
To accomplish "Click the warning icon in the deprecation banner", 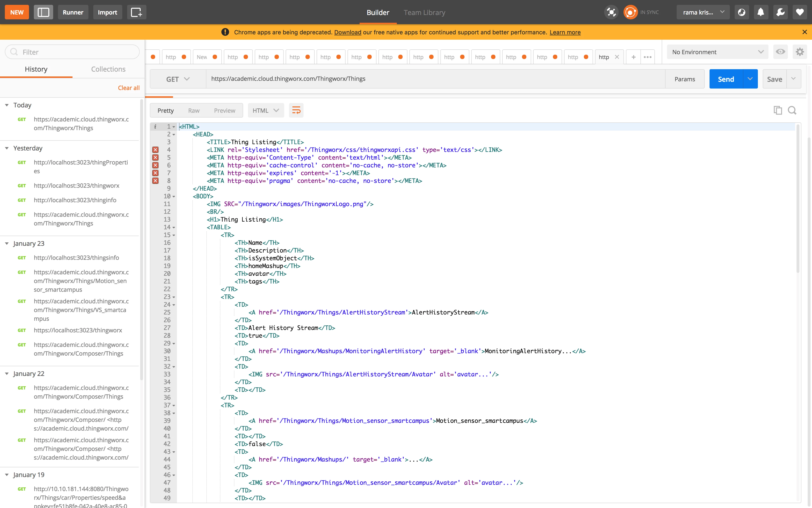I will 225,32.
